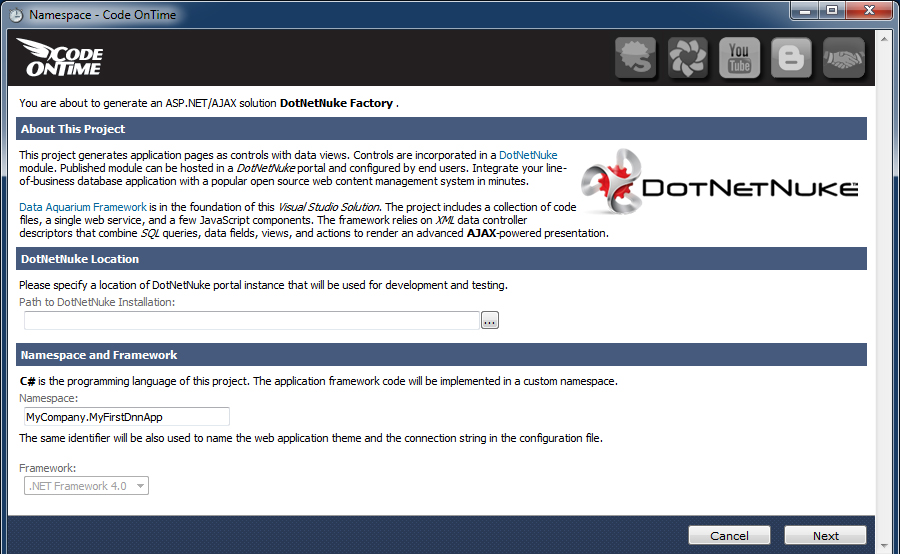Close the Namespace window
This screenshot has height=554, width=900.
click(x=869, y=10)
